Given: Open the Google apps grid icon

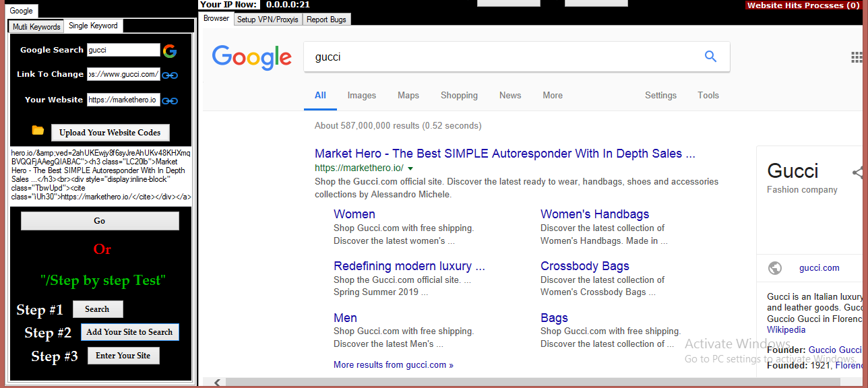Looking at the screenshot, I should (857, 56).
